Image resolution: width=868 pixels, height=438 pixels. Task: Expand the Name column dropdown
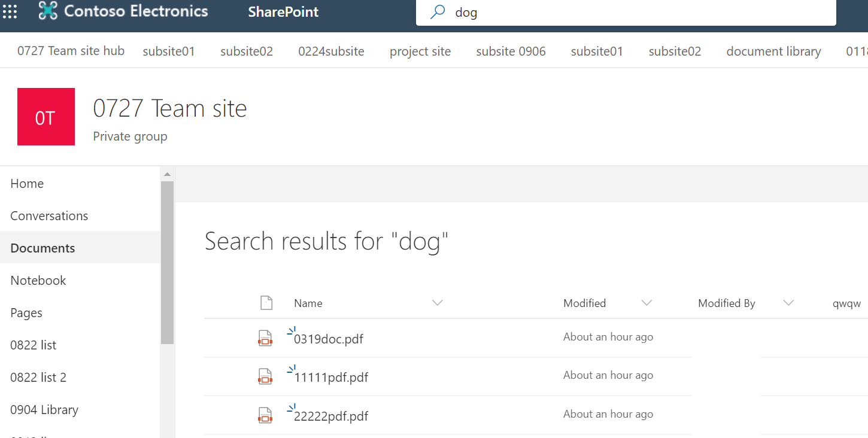click(438, 303)
